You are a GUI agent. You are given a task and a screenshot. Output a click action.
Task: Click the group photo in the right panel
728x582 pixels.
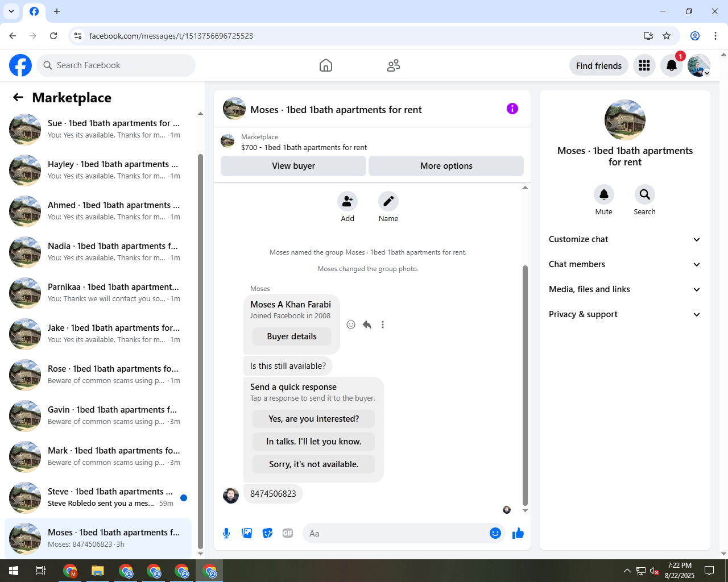(x=625, y=120)
